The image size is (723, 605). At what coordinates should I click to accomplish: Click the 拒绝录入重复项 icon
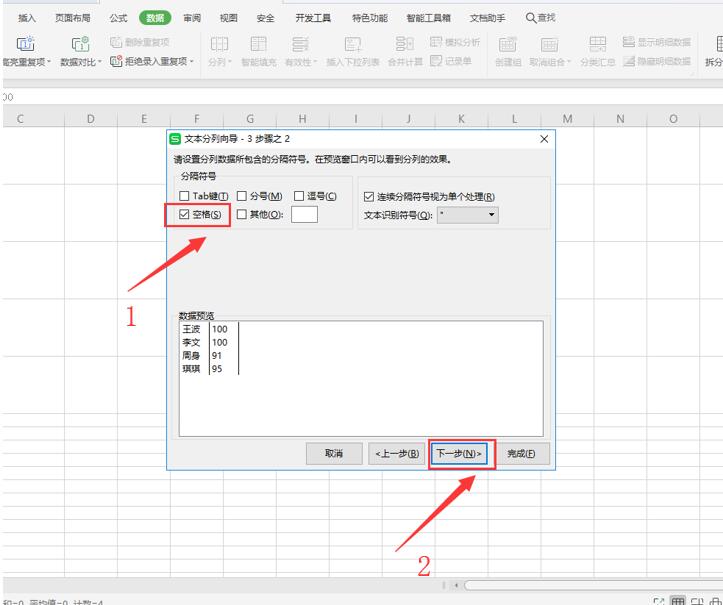pyautogui.click(x=116, y=61)
